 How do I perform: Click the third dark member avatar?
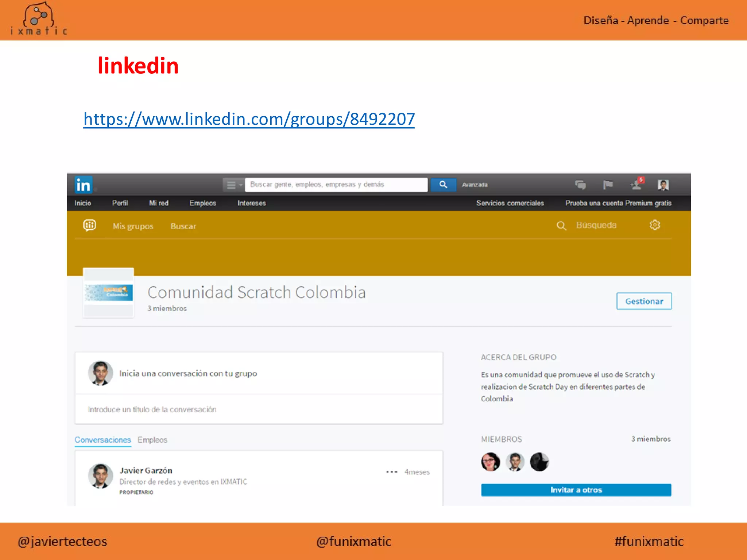click(x=539, y=462)
